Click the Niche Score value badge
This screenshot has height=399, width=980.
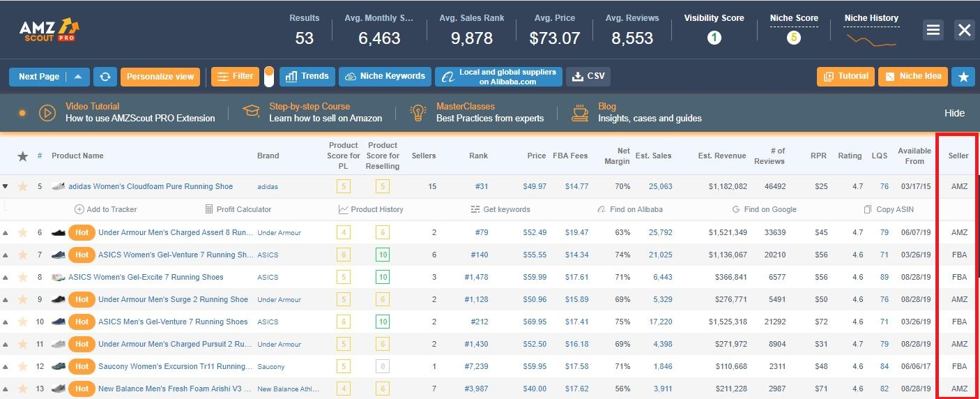pyautogui.click(x=793, y=38)
